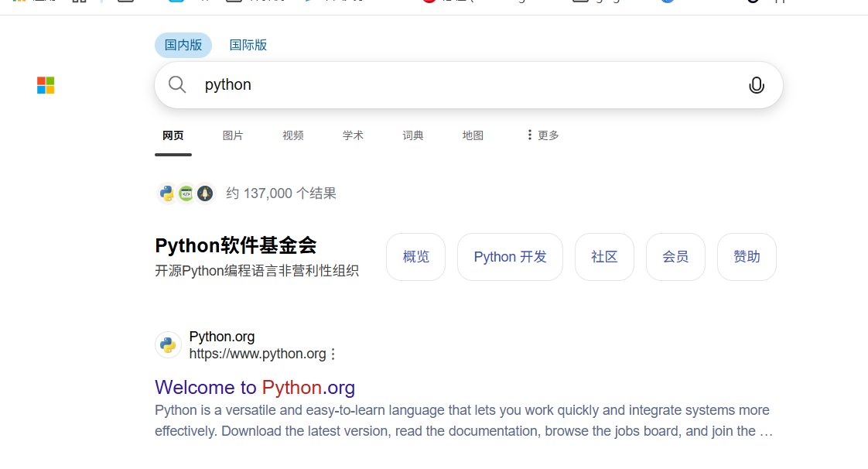
Task: Click the green code source icon beside results count
Action: [x=186, y=193]
